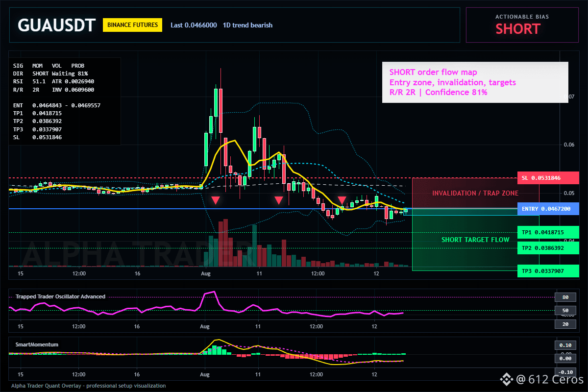Viewport: 588px width, 392px height.
Task: Click the DIR SHORT Waiting 81% stats row
Action: pos(50,73)
